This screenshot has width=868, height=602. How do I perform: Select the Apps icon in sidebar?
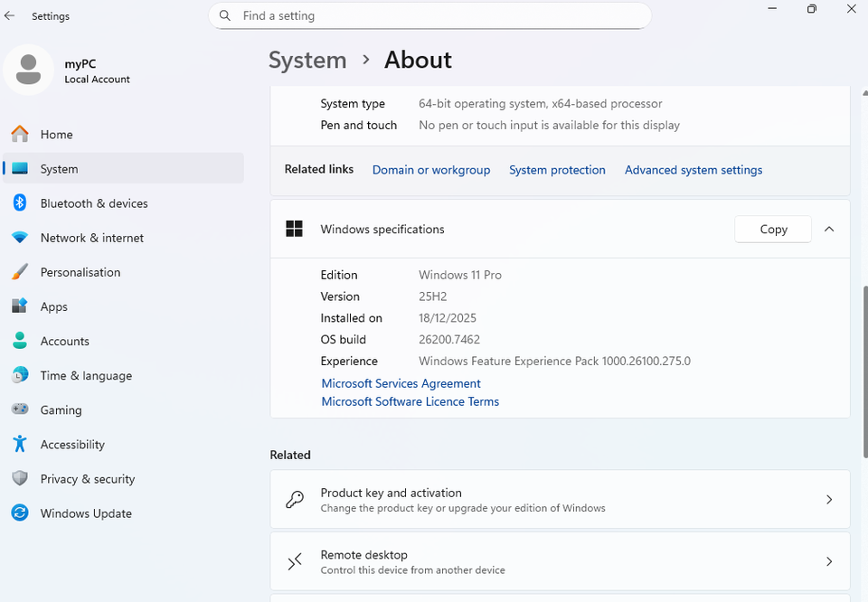point(20,306)
